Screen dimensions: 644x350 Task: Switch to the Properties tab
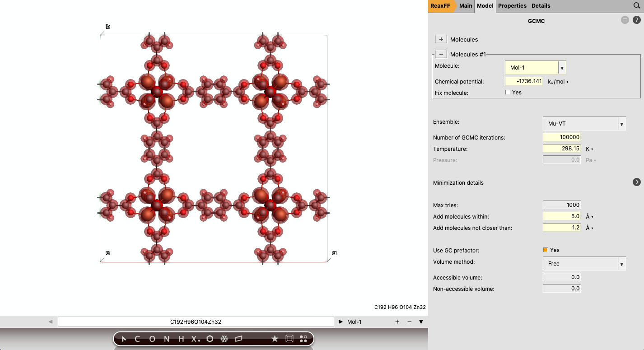(512, 6)
